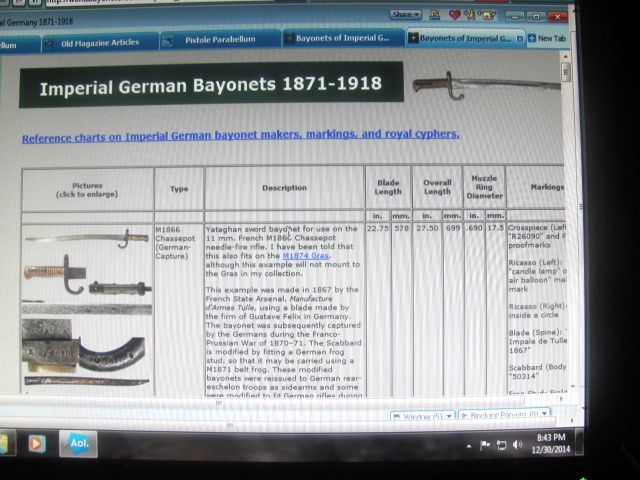Open reference charts on bayonet makers link
The image size is (640, 480).
(x=240, y=136)
